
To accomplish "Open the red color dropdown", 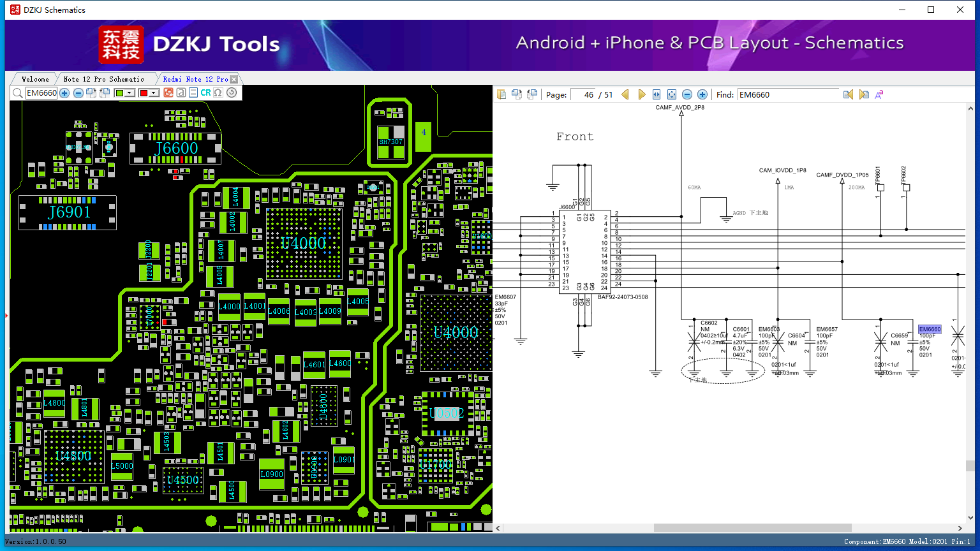I will coord(154,93).
